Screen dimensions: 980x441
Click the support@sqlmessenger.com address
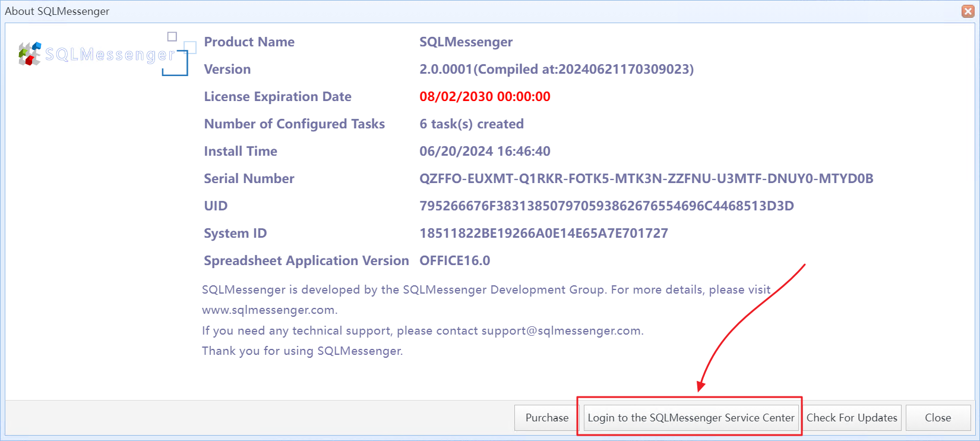click(x=561, y=330)
